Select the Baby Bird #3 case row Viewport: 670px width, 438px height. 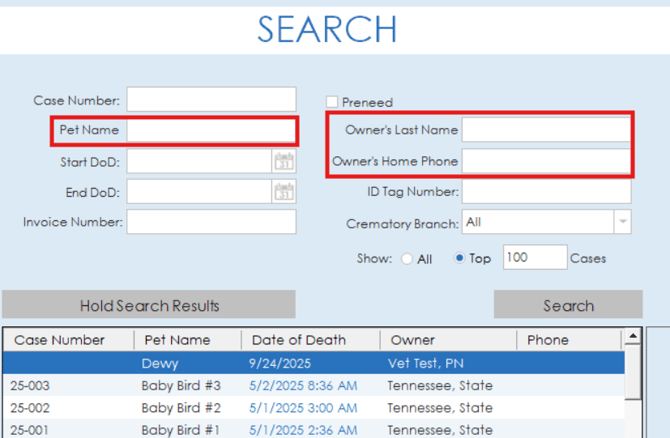coord(300,385)
